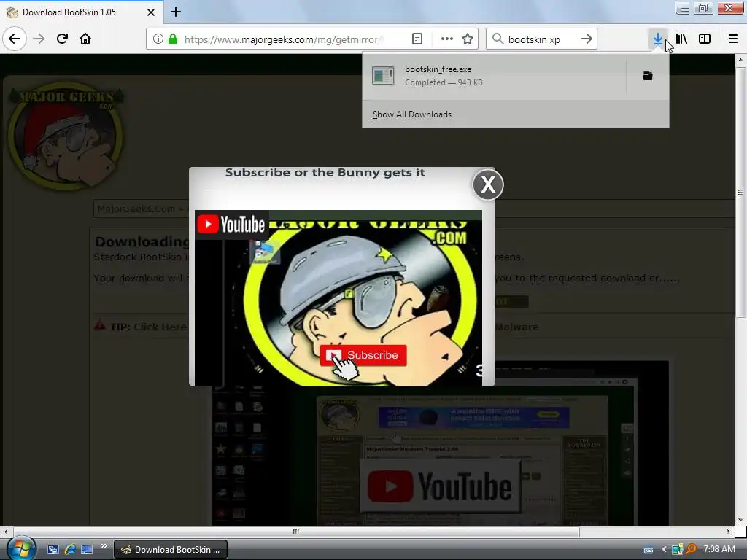
Task: Reload the current page
Action: click(x=62, y=39)
